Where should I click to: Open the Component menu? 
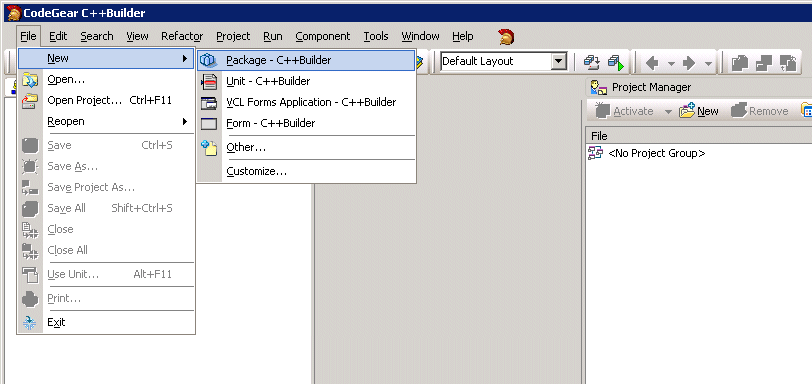pos(323,36)
